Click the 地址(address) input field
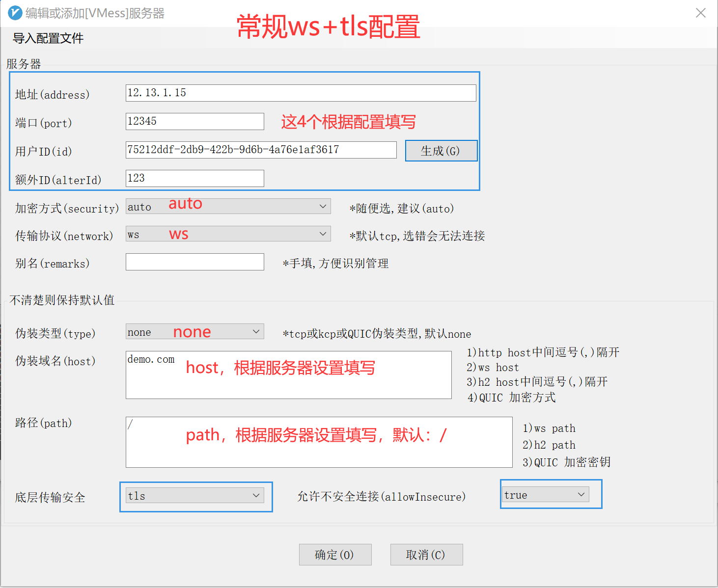The image size is (718, 588). 301,93
